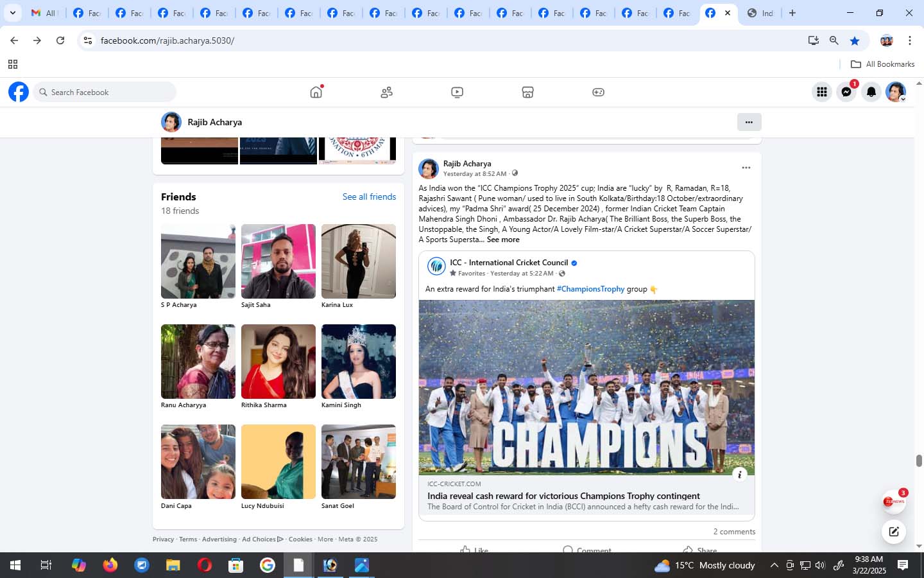
Task: View the 2 comments on the post
Action: (x=734, y=532)
